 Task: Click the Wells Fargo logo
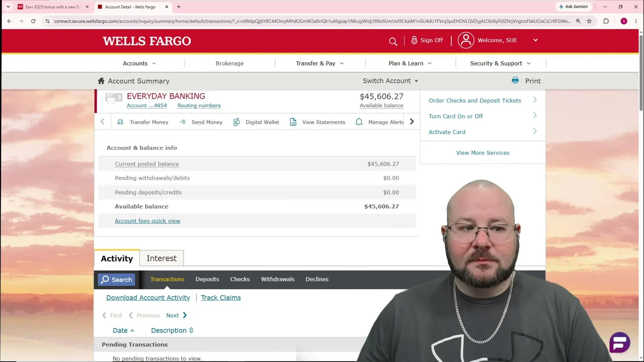click(x=147, y=41)
